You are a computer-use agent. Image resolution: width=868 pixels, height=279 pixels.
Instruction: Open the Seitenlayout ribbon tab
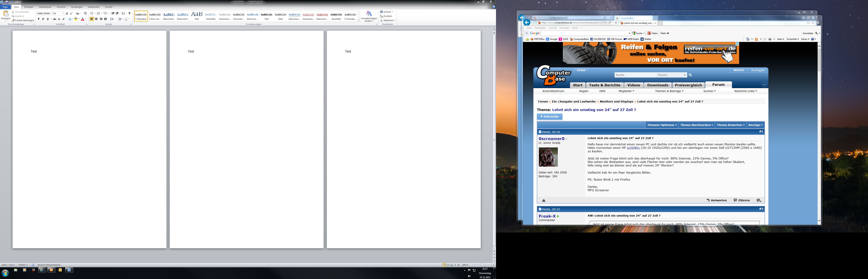click(x=45, y=7)
